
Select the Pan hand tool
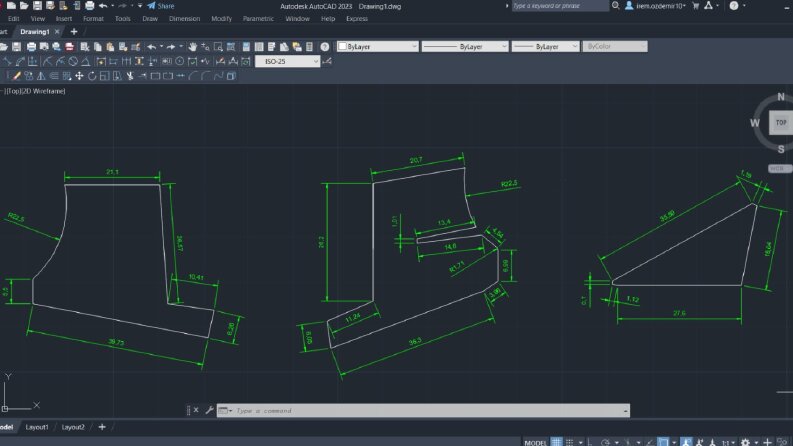coord(192,47)
